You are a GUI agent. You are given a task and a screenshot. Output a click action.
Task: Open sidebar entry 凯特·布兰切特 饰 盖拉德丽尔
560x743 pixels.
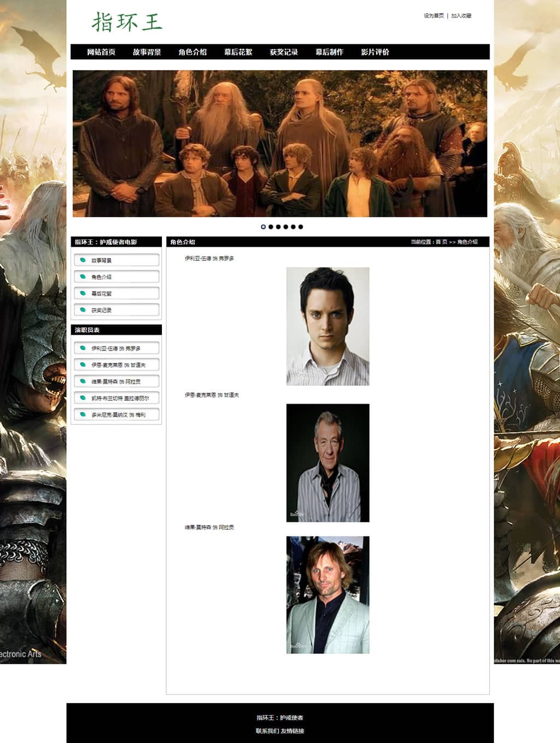(x=120, y=398)
